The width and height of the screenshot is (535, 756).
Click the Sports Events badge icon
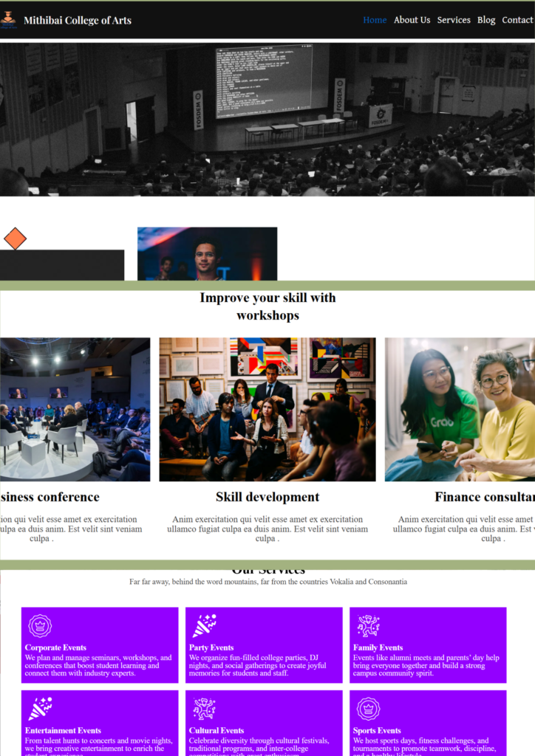(368, 709)
